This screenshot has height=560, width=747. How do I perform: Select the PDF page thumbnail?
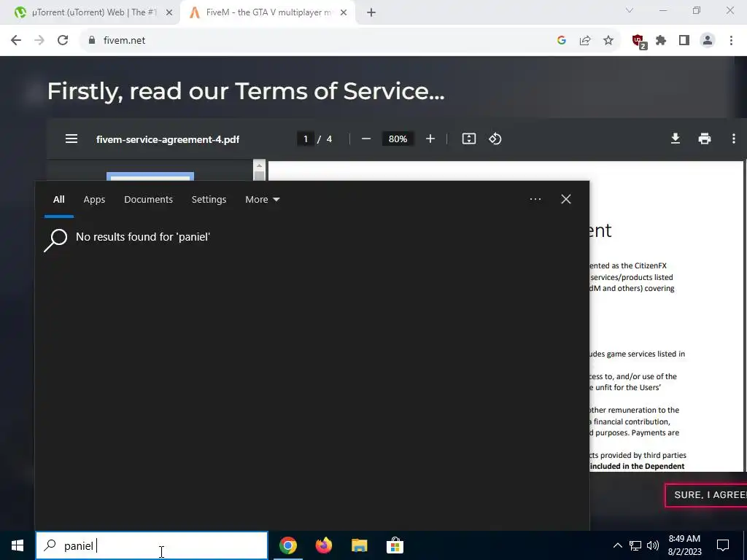(150, 176)
